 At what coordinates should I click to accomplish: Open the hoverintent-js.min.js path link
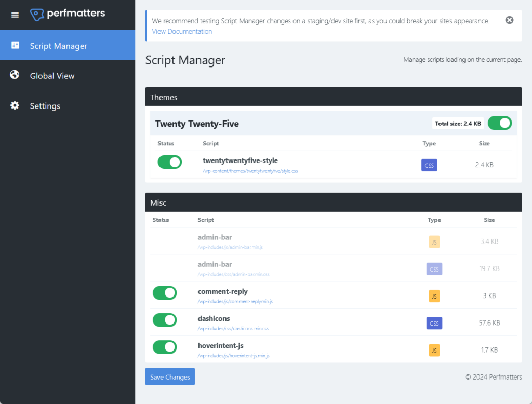233,356
